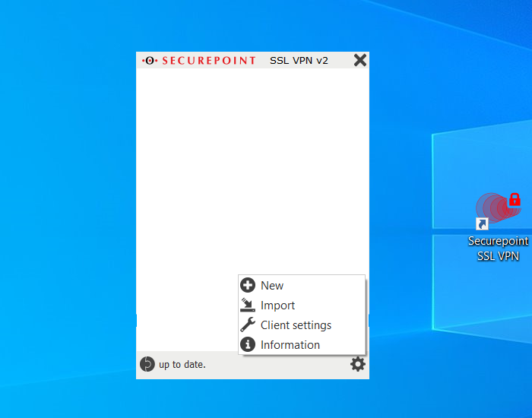Viewport: 532px width, 418px height.
Task: Select Information from the popup menu
Action: (290, 345)
